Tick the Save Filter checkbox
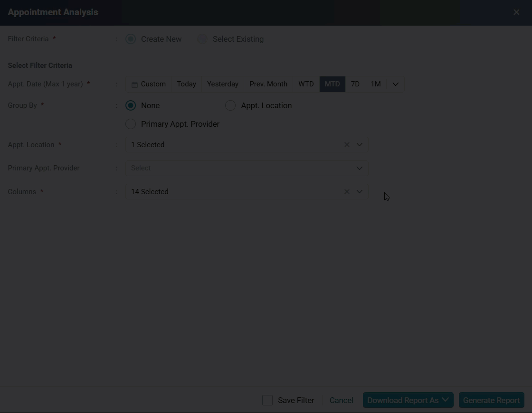The width and height of the screenshot is (532, 413). [x=267, y=400]
